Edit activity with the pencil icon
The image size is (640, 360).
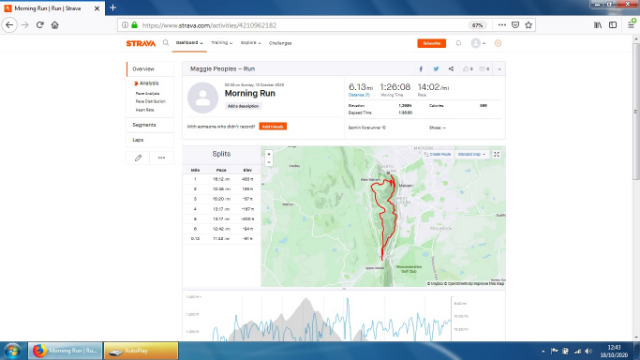click(x=138, y=158)
